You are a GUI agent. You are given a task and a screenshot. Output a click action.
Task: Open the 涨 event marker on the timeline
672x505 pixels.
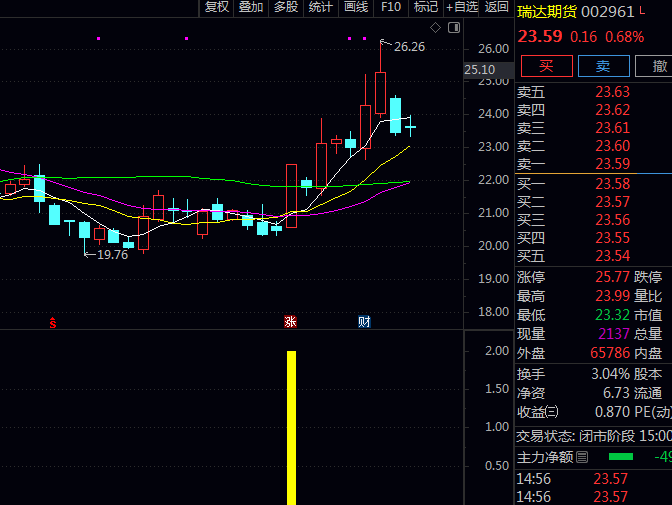click(x=290, y=322)
